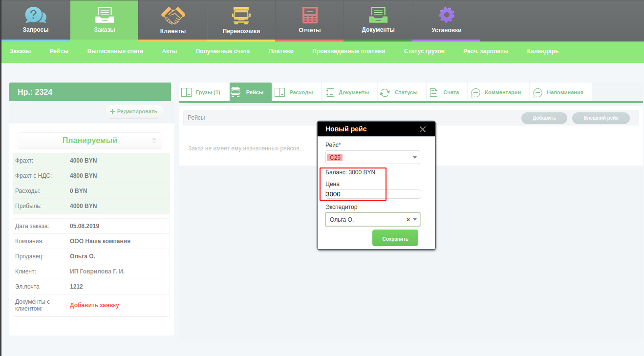Click the Статусы refresh arrows icon
Image resolution: width=644 pixels, height=356 pixels.
385,92
